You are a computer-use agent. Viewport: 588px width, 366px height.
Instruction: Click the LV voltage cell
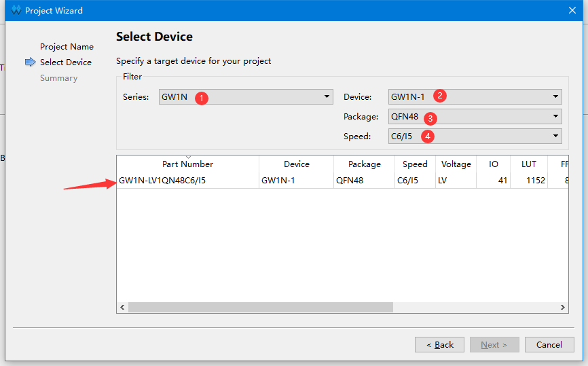[x=456, y=181]
